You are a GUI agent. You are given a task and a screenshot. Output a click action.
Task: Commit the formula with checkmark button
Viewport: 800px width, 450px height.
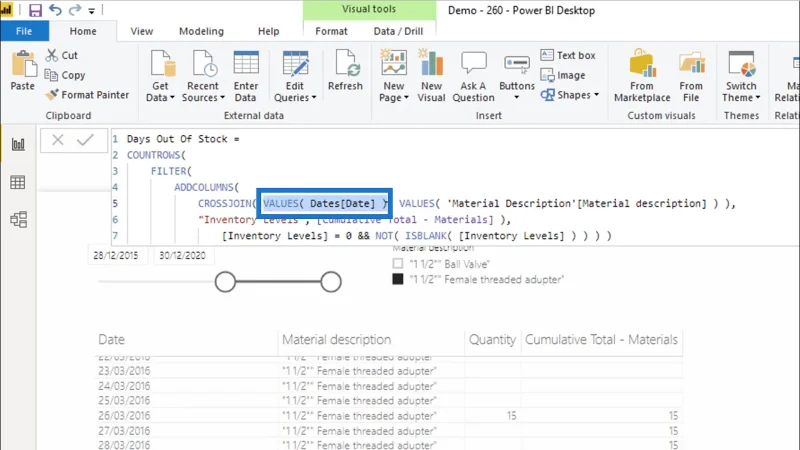tap(85, 140)
